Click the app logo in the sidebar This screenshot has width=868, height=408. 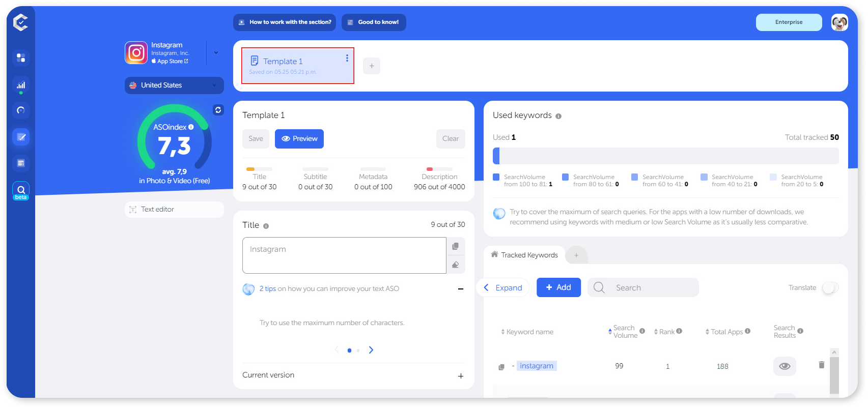pos(20,22)
